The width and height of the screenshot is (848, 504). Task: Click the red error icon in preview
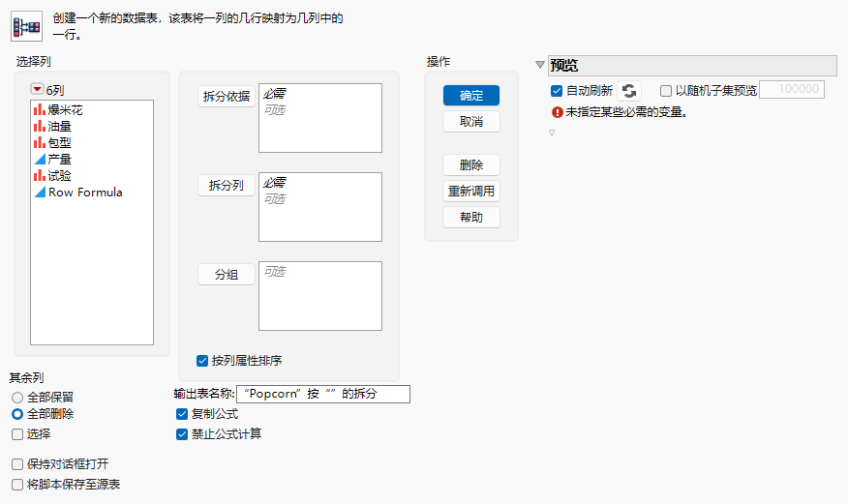click(557, 112)
